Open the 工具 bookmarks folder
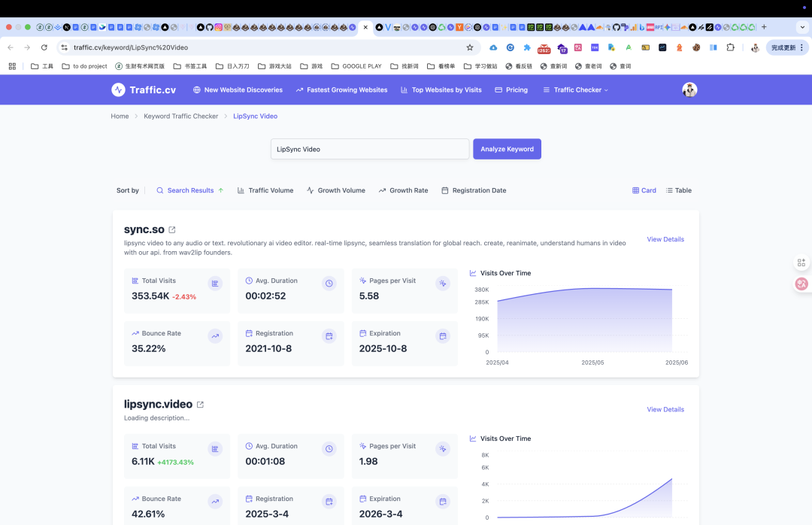The height and width of the screenshot is (525, 812). point(42,66)
